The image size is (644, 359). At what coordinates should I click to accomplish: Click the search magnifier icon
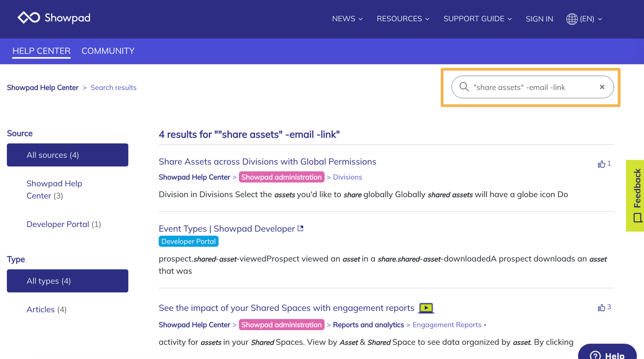pos(464,87)
